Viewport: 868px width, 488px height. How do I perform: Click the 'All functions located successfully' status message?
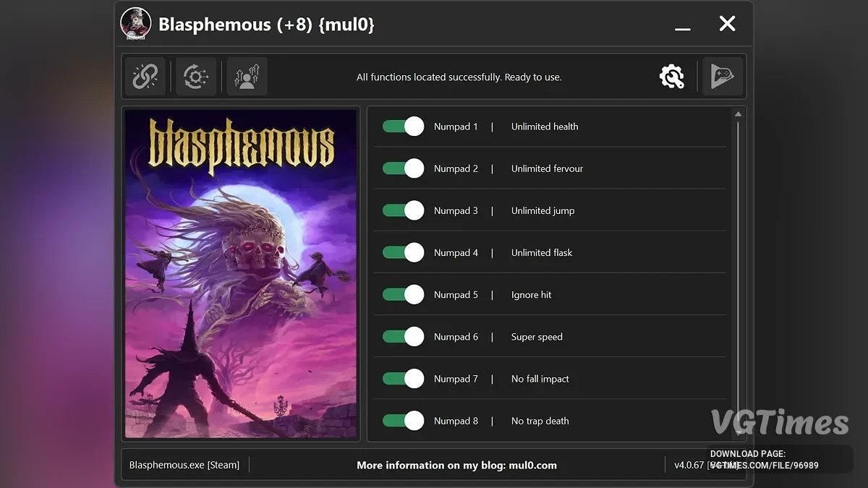(459, 77)
